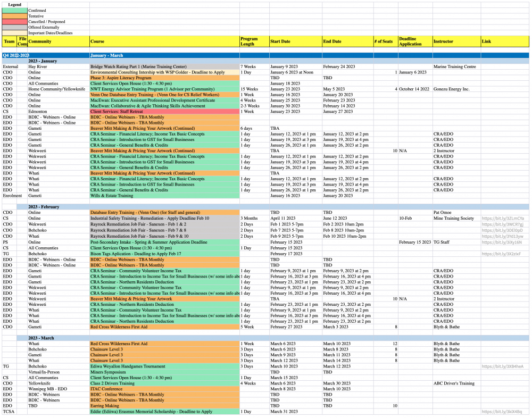The height and width of the screenshot is (418, 532).
Task: Select the "TCSA" team cell
Action: [10, 412]
